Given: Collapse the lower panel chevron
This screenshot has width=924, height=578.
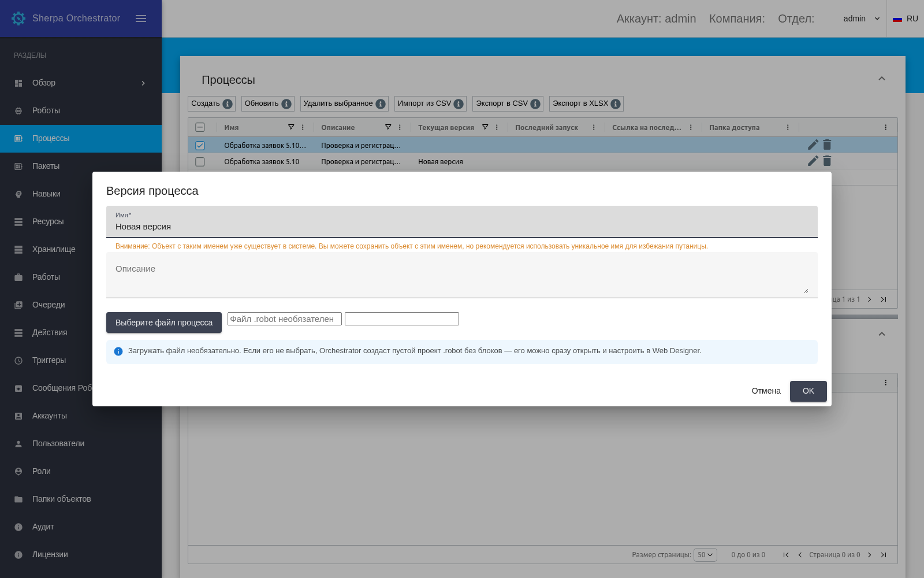Looking at the screenshot, I should 882,334.
